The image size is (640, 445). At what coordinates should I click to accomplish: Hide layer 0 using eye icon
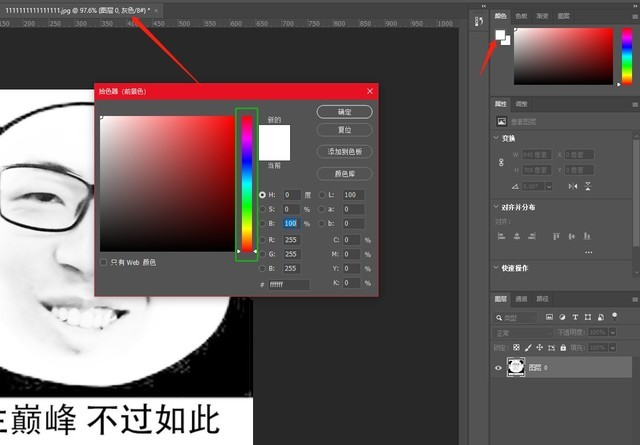pyautogui.click(x=498, y=368)
